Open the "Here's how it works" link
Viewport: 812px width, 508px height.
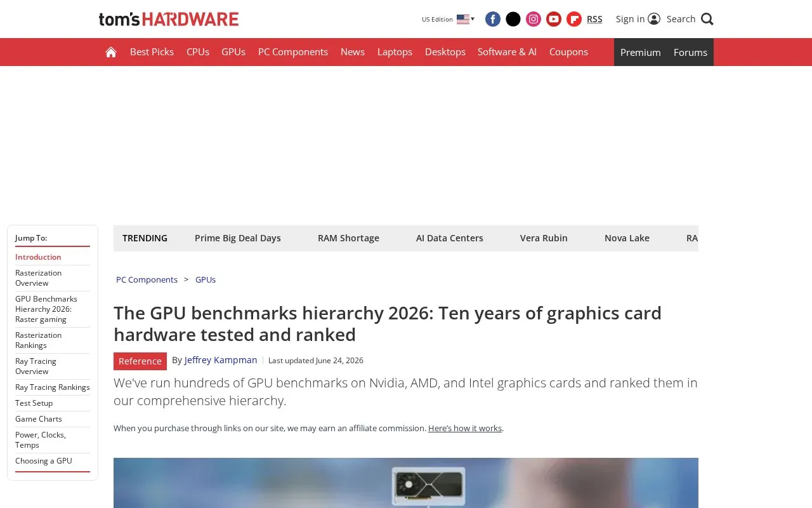pos(465,428)
